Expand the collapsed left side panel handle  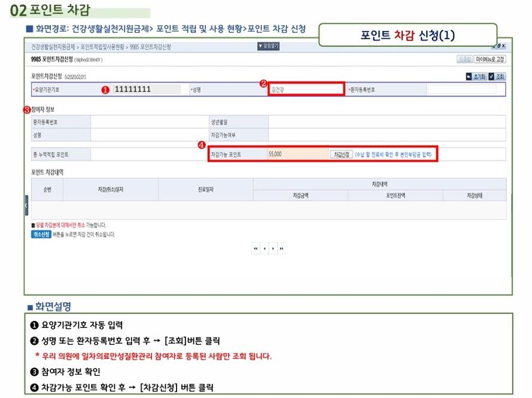(26, 205)
